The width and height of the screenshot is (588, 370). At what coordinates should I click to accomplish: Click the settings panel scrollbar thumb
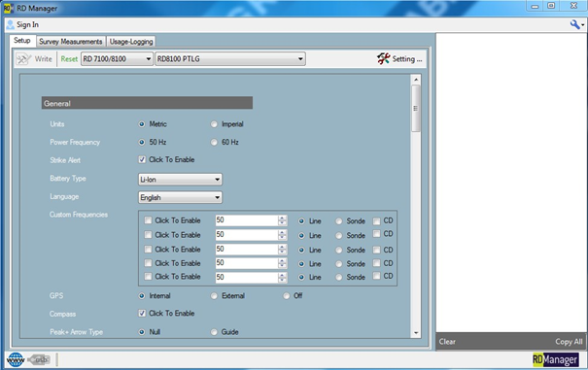click(416, 109)
